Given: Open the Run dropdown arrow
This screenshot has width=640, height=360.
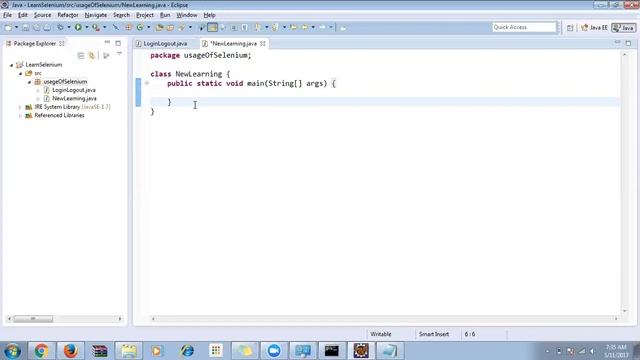Looking at the screenshot, I should click(x=87, y=27).
